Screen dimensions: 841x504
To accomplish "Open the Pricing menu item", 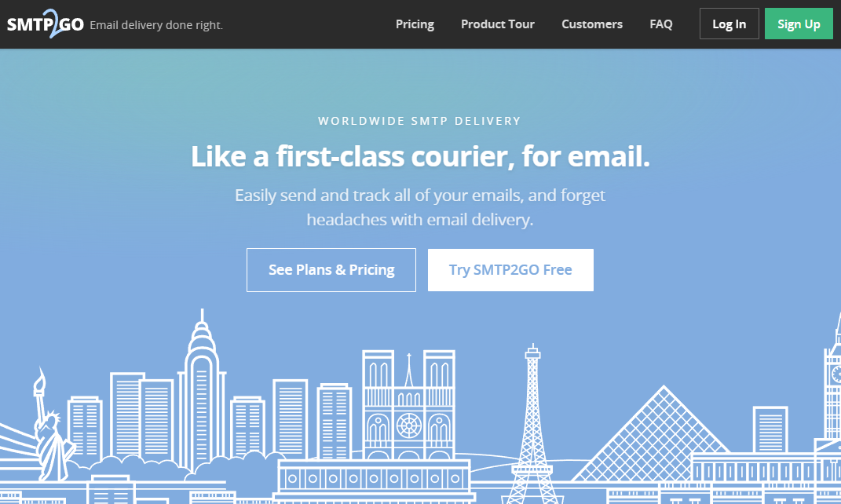I will [415, 24].
